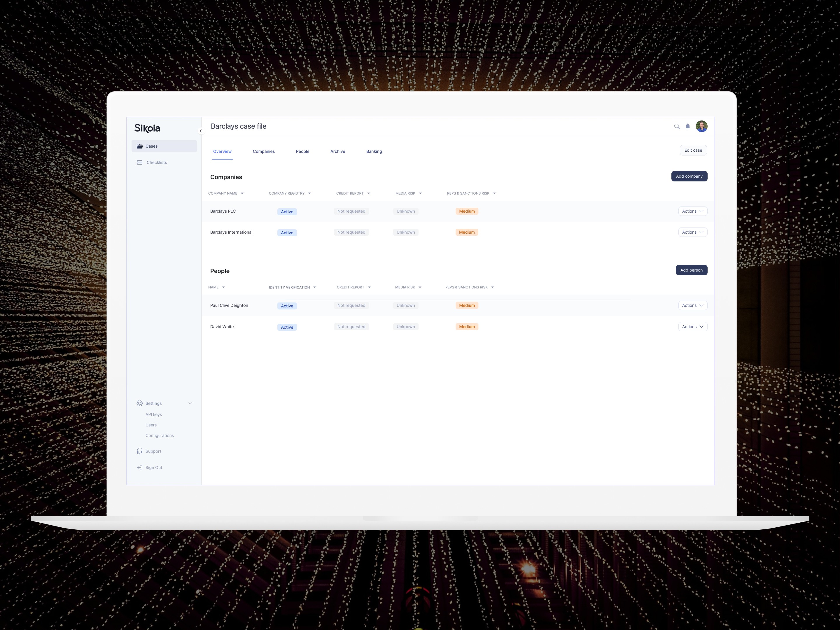Image resolution: width=840 pixels, height=630 pixels.
Task: Open the Checklists sidebar item
Action: [164, 162]
